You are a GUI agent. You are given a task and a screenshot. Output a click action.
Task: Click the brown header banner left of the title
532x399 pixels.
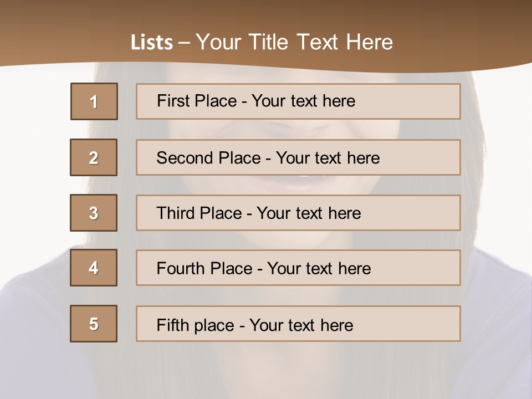55,33
